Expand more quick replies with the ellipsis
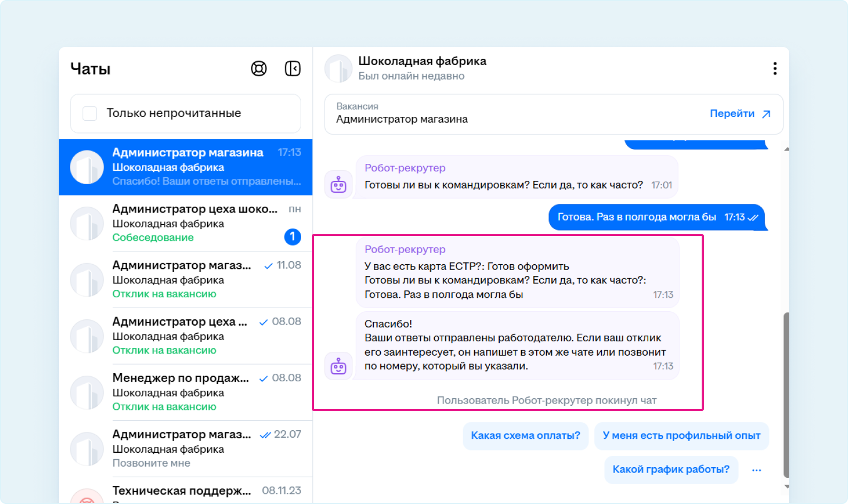This screenshot has height=504, width=848. pos(757,470)
